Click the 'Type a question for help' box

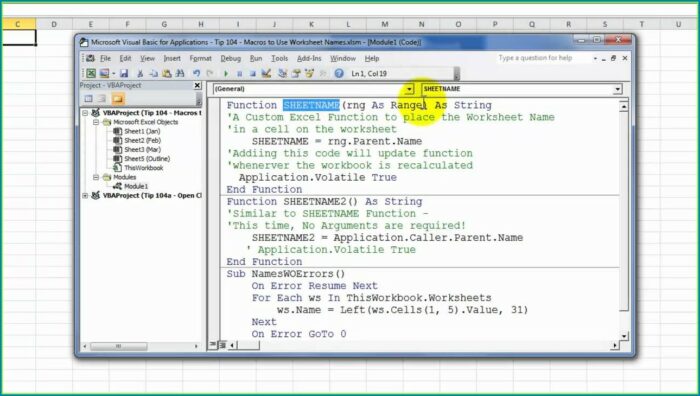pos(542,58)
